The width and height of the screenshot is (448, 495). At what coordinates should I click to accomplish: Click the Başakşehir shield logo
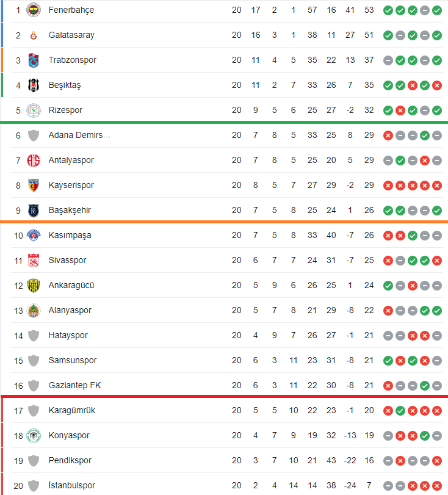(34, 210)
